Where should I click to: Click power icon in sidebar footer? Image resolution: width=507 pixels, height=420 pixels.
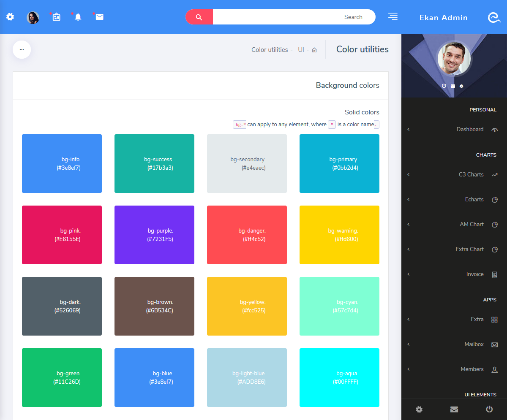pos(489,409)
